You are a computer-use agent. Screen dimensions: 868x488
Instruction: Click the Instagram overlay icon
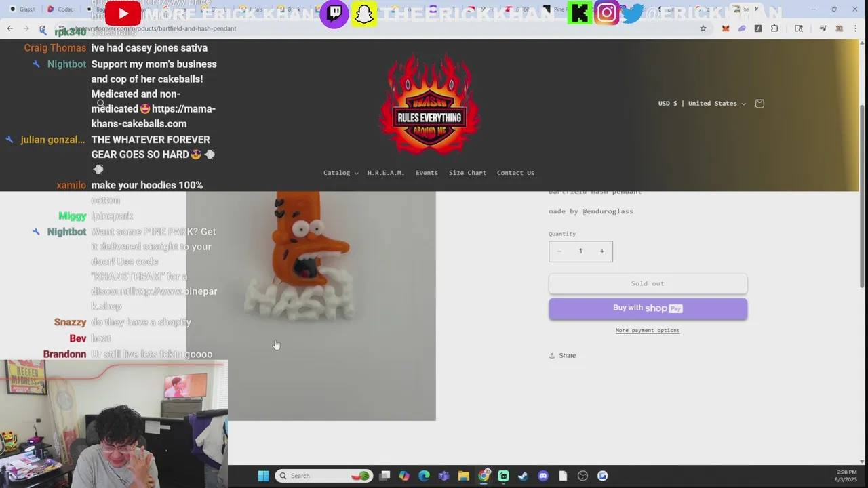click(x=607, y=13)
